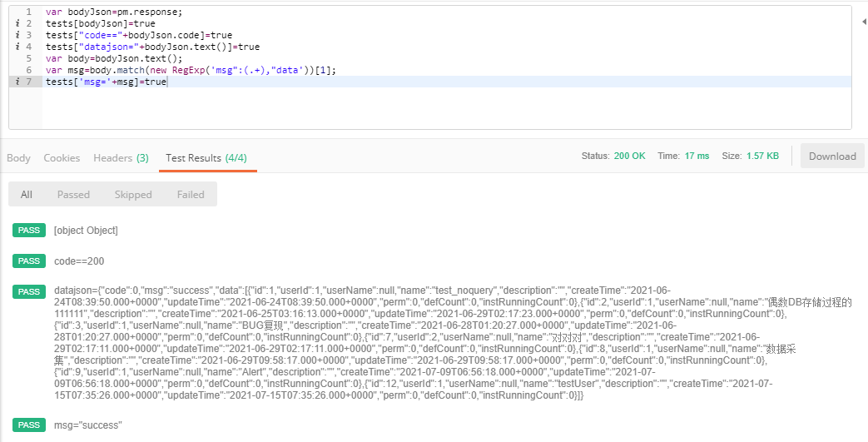Image resolution: width=868 pixels, height=442 pixels.
Task: Click PASS badge beside [object Object]
Action: (29, 230)
